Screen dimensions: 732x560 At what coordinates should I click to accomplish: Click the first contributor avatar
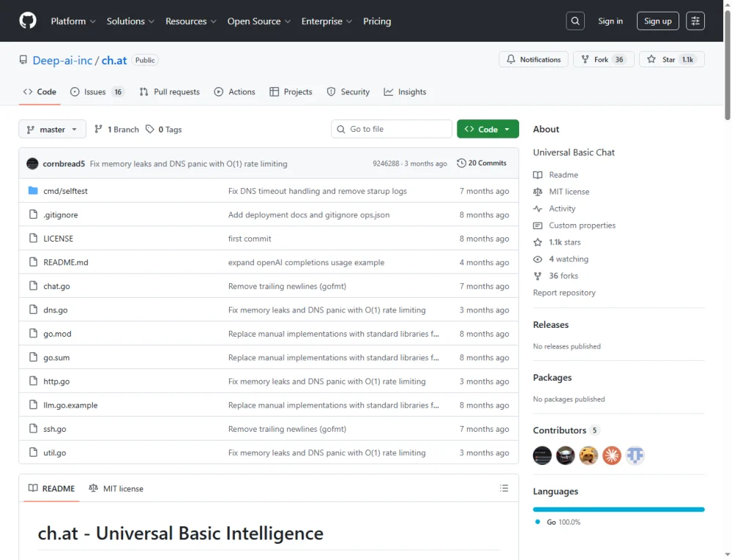pos(542,455)
